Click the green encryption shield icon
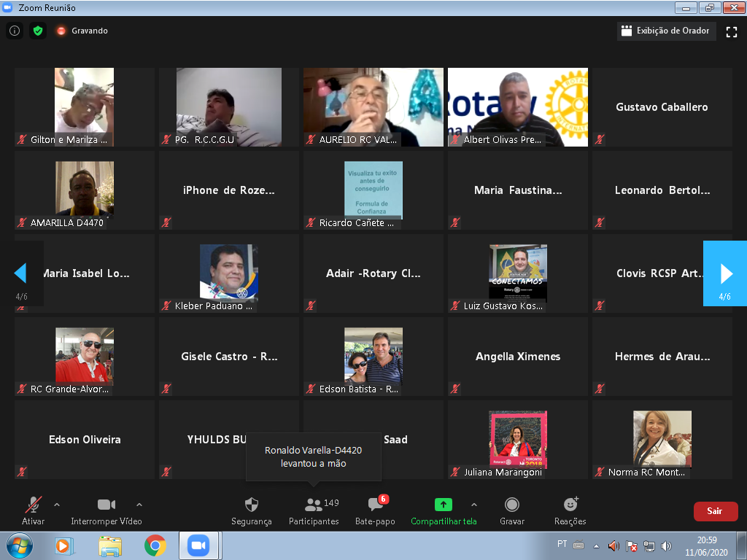 (38, 31)
